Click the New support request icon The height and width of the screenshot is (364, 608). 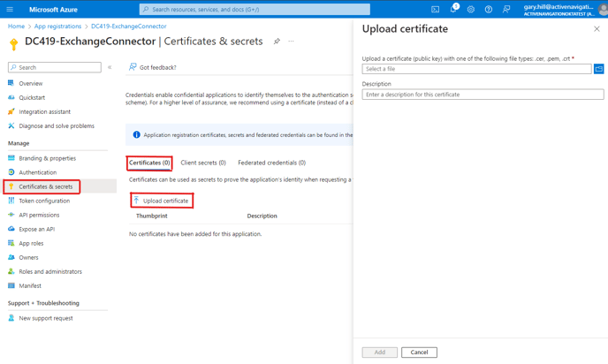click(11, 318)
